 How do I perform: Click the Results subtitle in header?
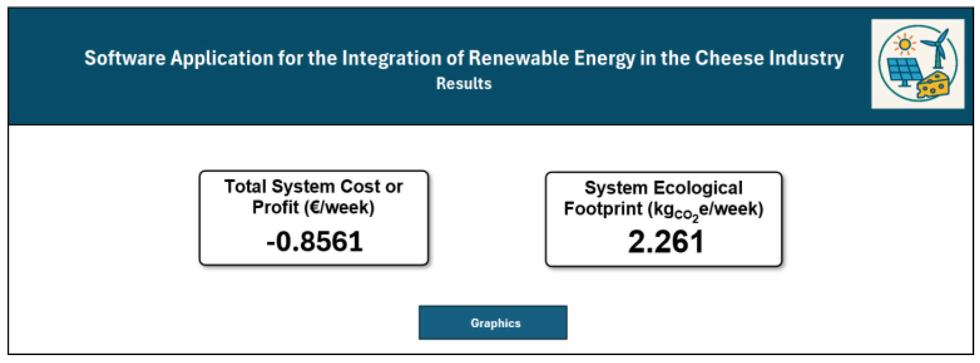(464, 83)
